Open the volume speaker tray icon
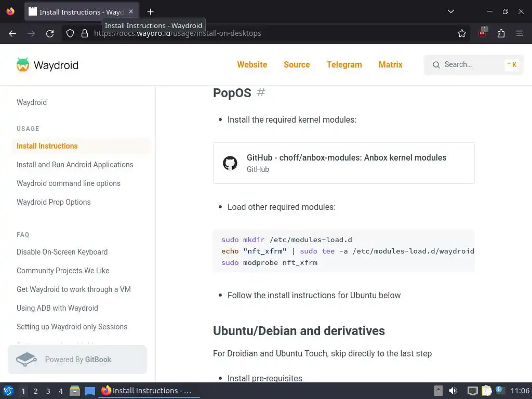 point(453,391)
